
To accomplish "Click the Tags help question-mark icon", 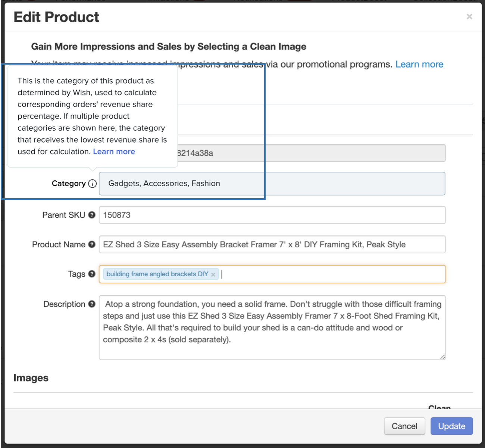I will (92, 274).
